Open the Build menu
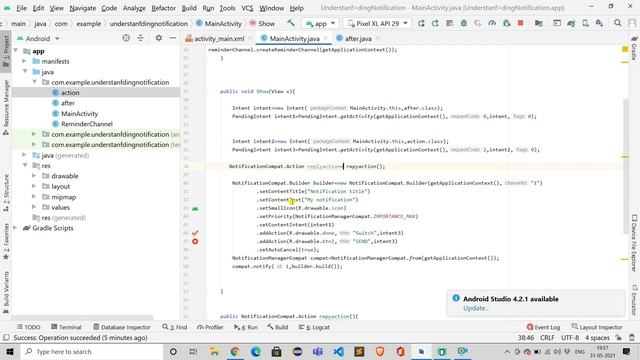Image resolution: width=640 pixels, height=360 pixels. pyautogui.click(x=189, y=8)
